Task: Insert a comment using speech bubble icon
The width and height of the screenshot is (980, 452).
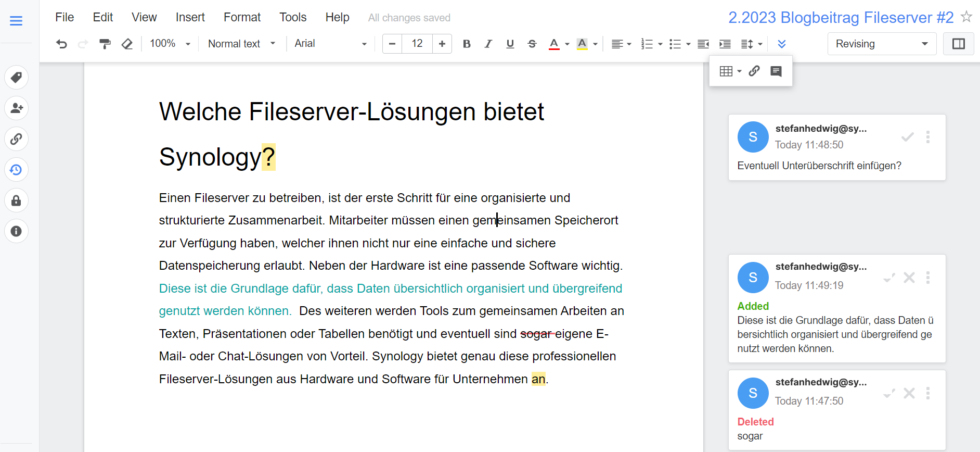Action: [776, 71]
